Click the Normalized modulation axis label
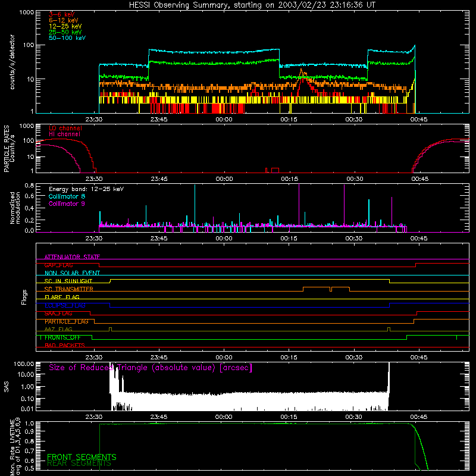The image size is (476, 476). (x=15, y=208)
